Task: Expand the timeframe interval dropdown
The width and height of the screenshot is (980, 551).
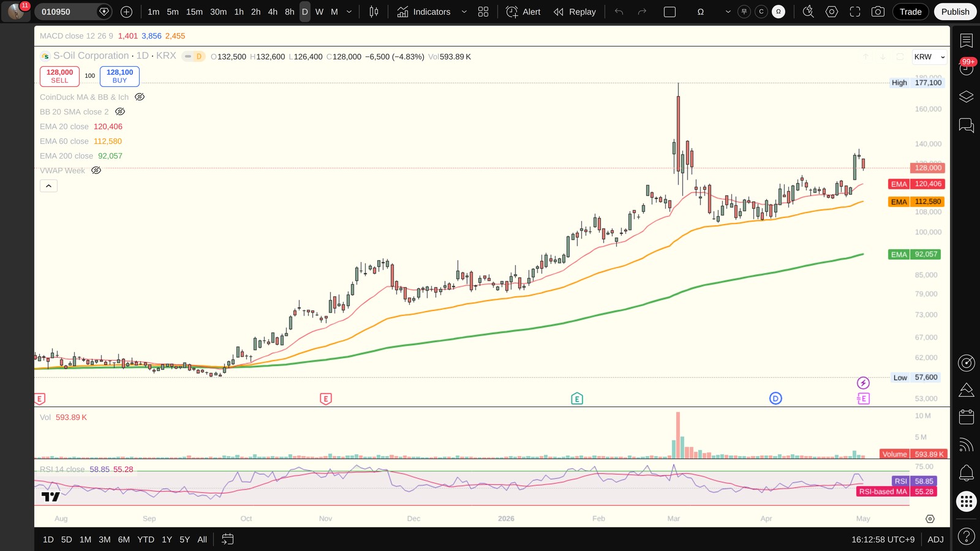Action: coord(349,12)
